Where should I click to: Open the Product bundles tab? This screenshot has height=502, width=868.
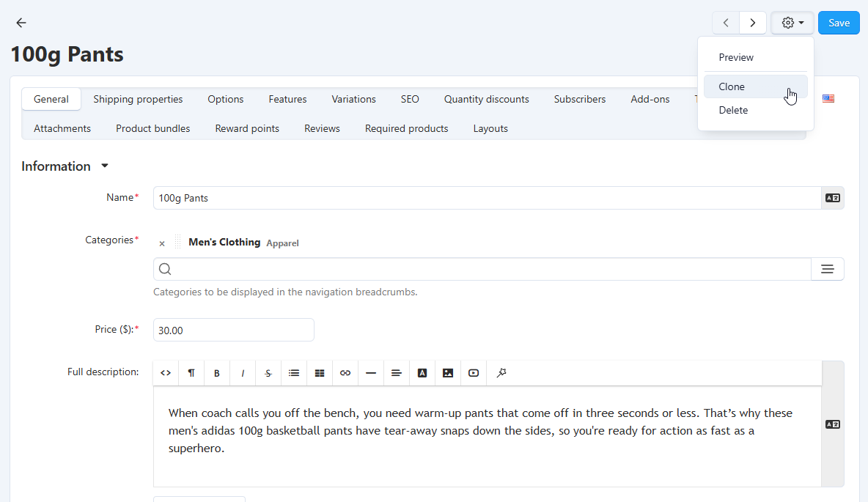click(152, 128)
